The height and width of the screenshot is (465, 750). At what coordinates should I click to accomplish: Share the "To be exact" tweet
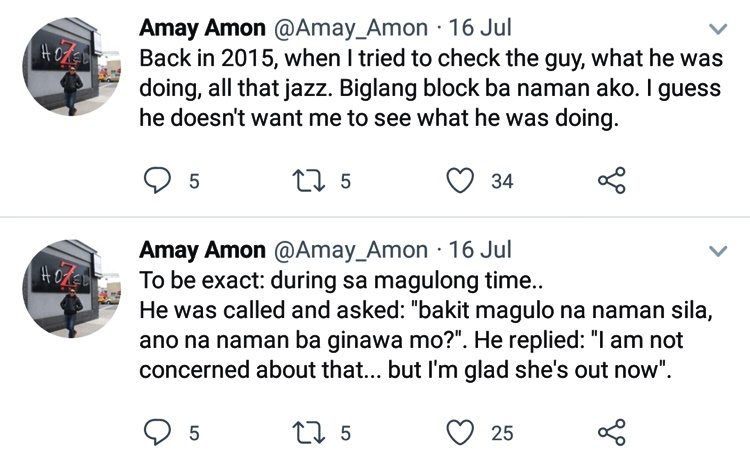pyautogui.click(x=610, y=433)
